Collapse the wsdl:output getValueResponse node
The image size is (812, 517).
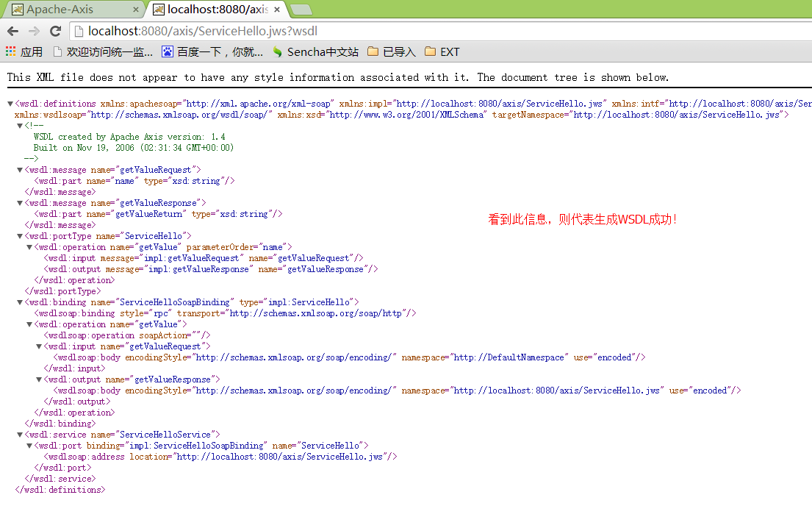coord(39,379)
